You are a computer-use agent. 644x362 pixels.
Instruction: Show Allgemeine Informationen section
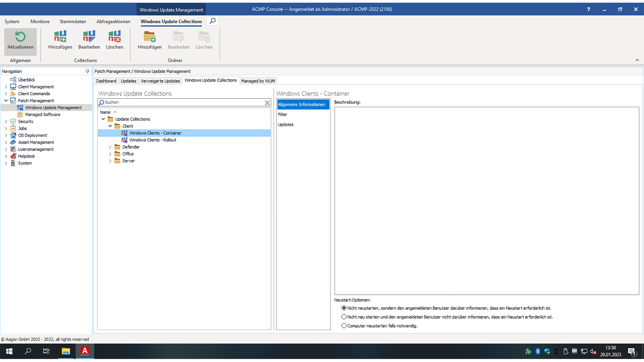click(303, 105)
